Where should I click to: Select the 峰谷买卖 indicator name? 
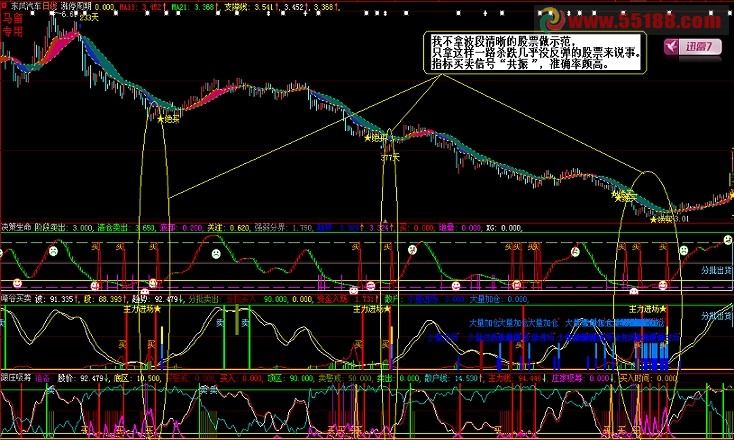pos(16,299)
